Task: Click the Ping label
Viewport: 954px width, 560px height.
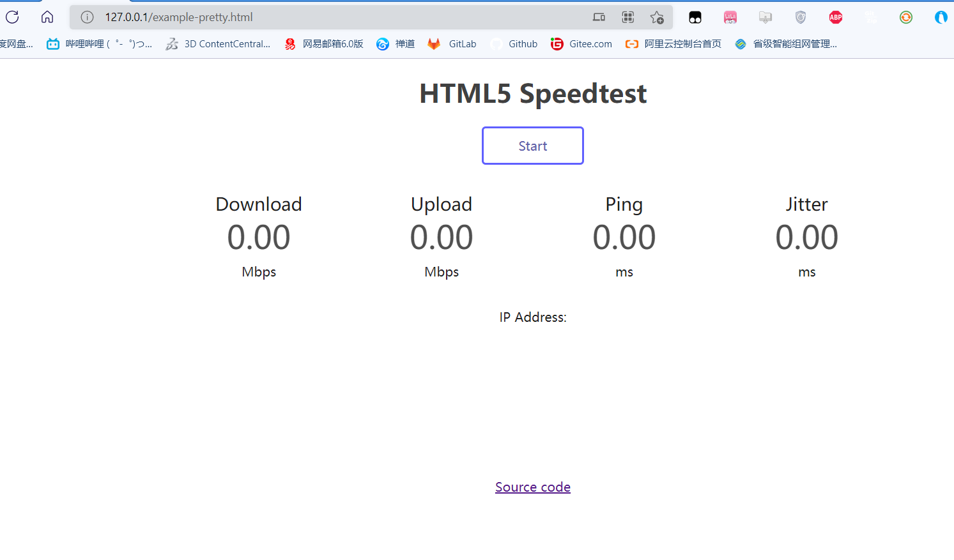Action: 624,204
